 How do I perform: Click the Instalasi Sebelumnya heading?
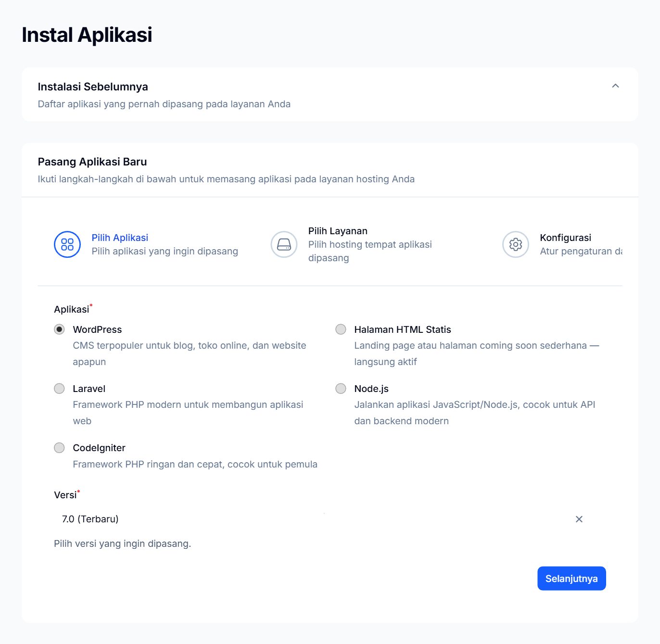(93, 87)
